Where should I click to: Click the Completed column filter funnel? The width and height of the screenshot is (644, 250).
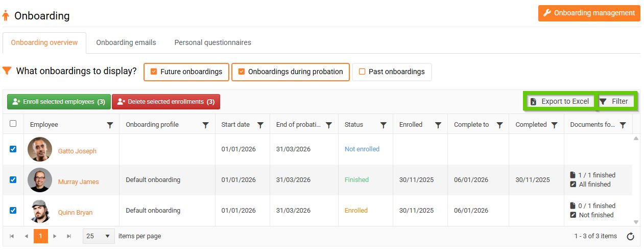pyautogui.click(x=554, y=125)
